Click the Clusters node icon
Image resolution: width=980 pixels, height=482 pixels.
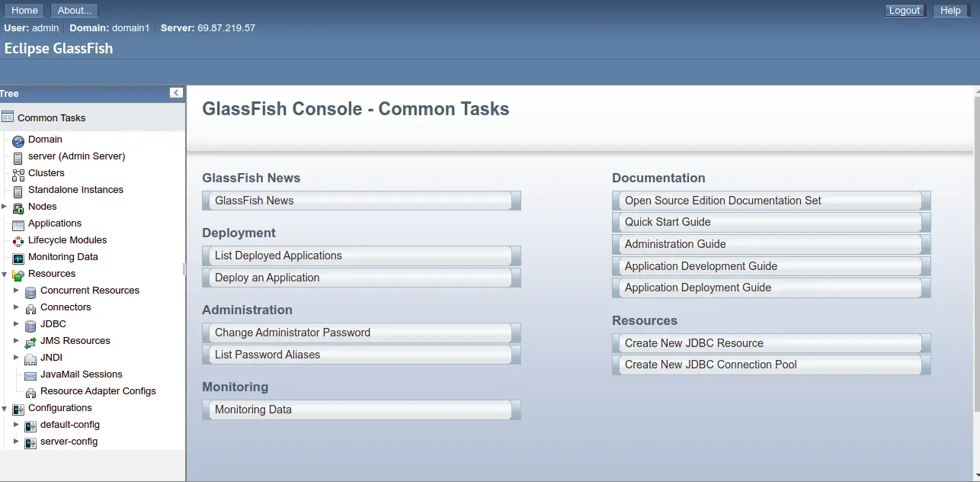tap(18, 174)
